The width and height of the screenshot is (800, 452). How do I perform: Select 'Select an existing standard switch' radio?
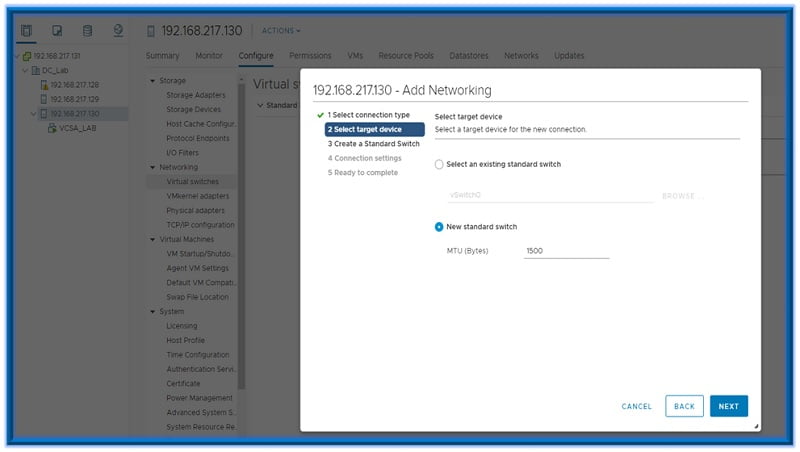(x=439, y=164)
